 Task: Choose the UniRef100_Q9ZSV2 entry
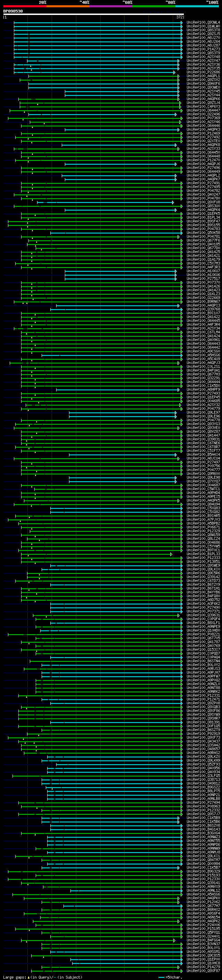(203, 80)
